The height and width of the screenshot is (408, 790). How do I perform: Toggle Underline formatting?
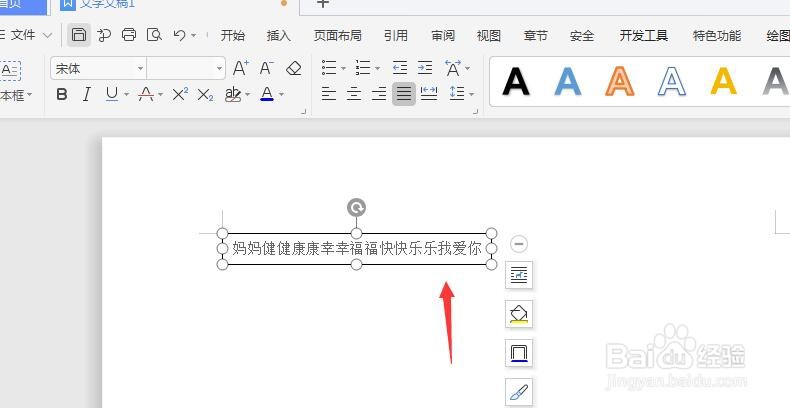(112, 94)
